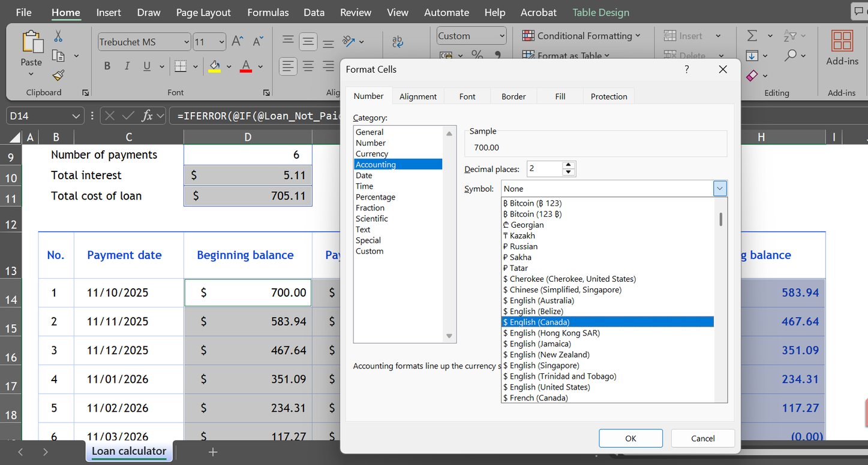Click the AutoSum icon
Image resolution: width=868 pixels, height=465 pixels.
[x=752, y=35]
